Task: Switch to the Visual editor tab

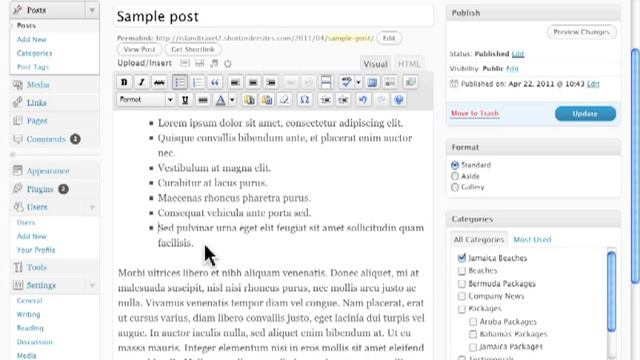Action: [x=375, y=64]
